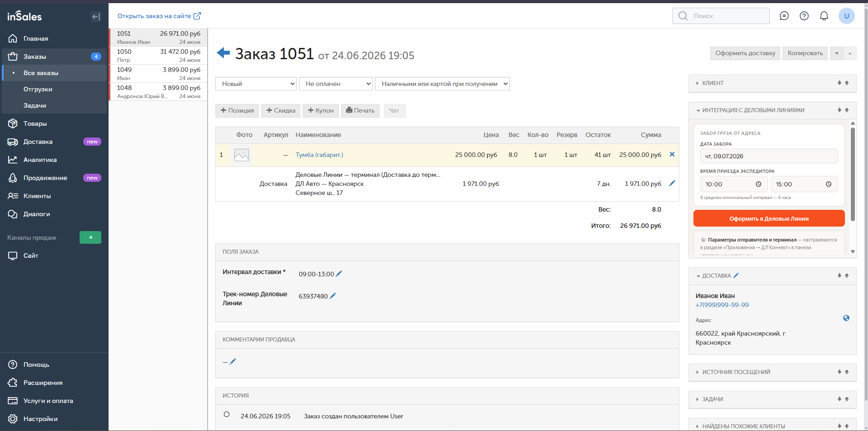The image size is (868, 431).
Task: Edit Интервал доставки pencil icon
Action: [x=339, y=274]
